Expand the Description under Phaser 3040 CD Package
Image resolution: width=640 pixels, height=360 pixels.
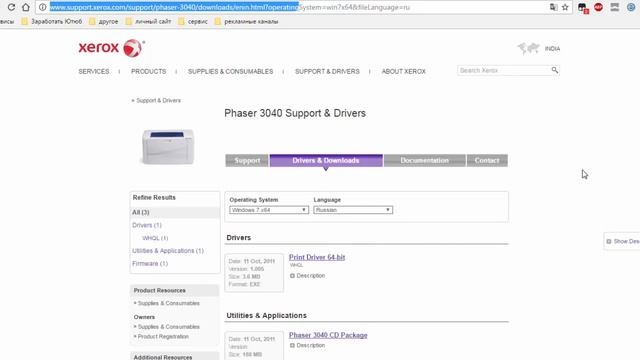coord(307,345)
